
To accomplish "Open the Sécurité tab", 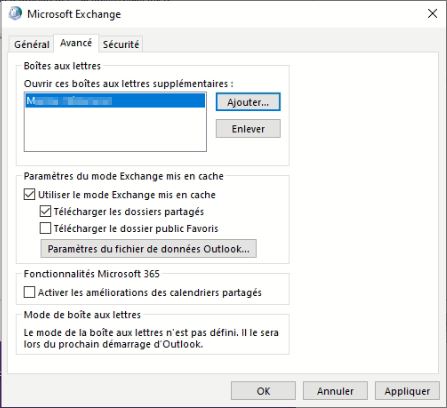I will click(121, 44).
